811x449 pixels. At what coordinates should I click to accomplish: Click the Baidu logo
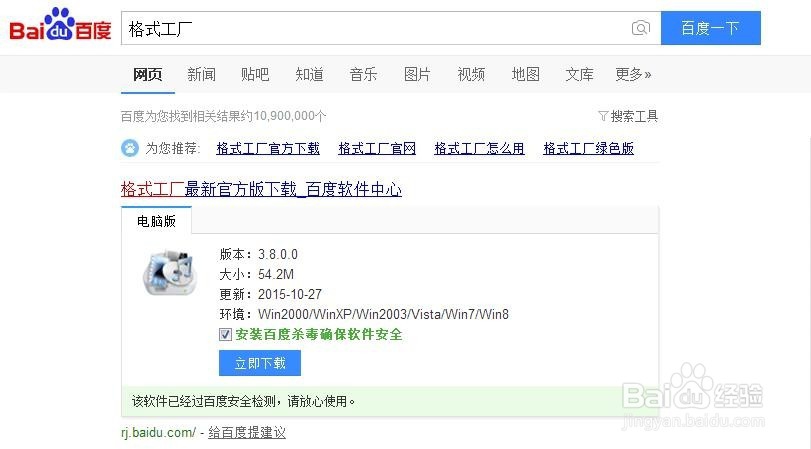point(60,25)
